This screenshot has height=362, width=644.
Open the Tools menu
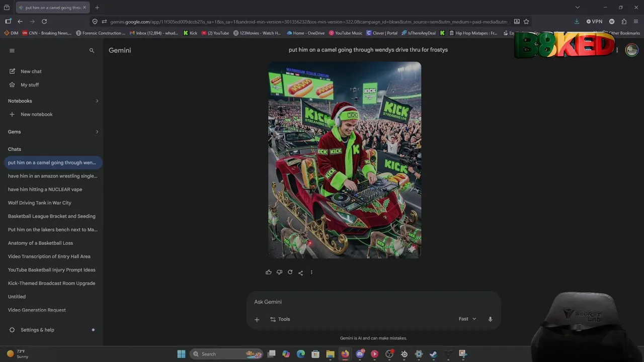click(x=280, y=319)
